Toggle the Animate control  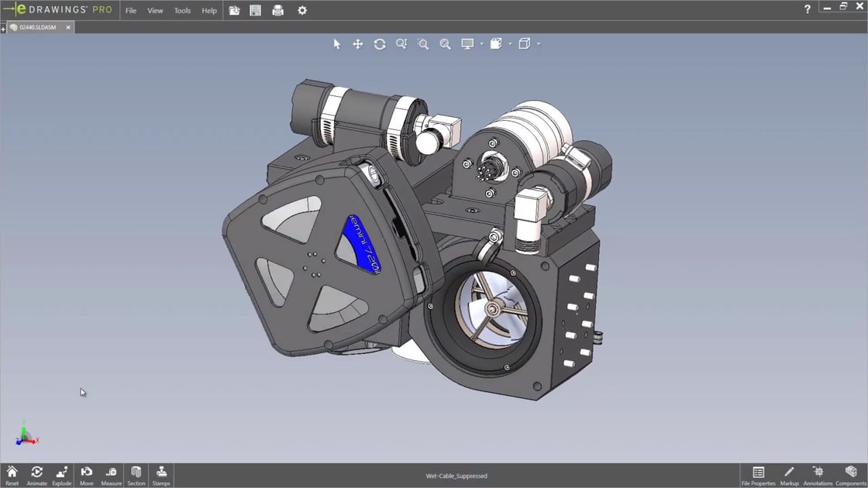point(36,473)
